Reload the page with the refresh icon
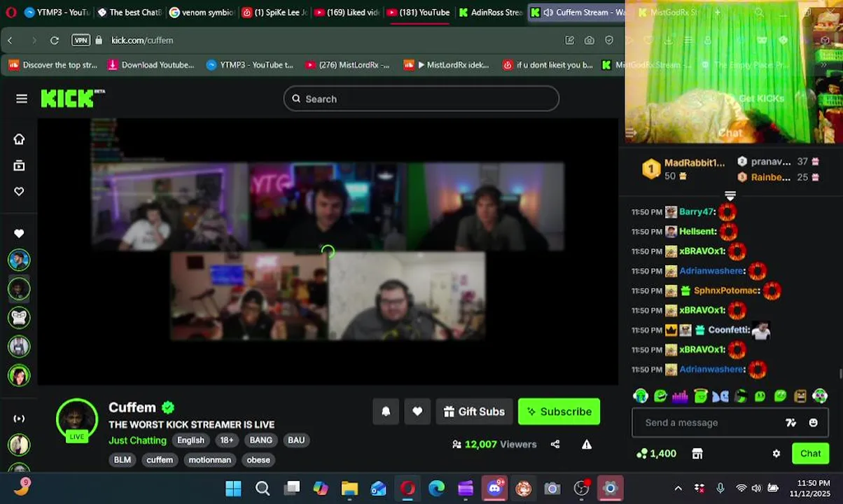Screen dimensions: 843x504 (x=55, y=40)
